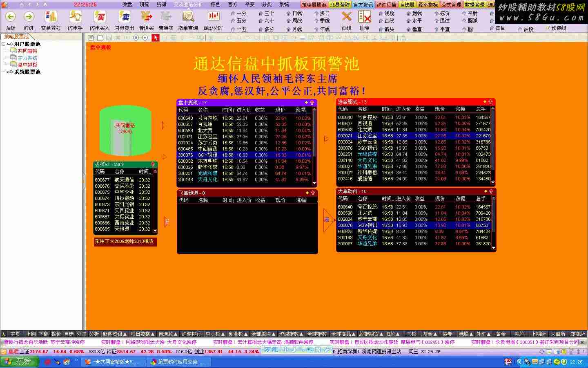The image size is (588, 368).
Task: Click the 闪电买入 quick buy icon
Action: (100, 17)
